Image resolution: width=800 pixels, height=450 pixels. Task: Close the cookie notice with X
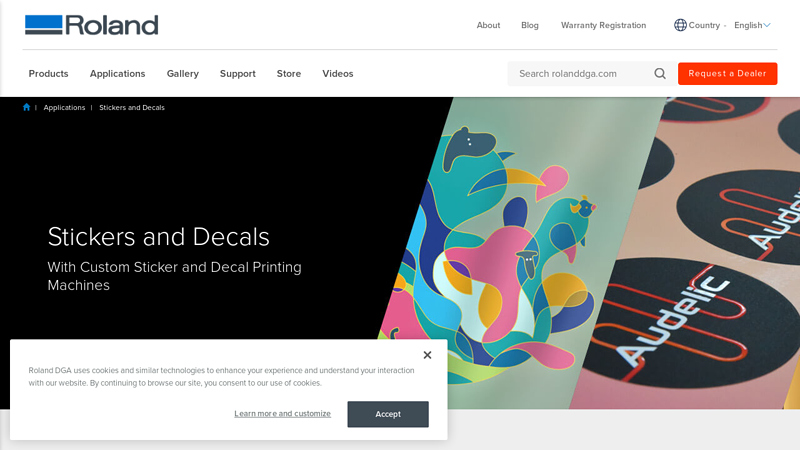point(428,355)
